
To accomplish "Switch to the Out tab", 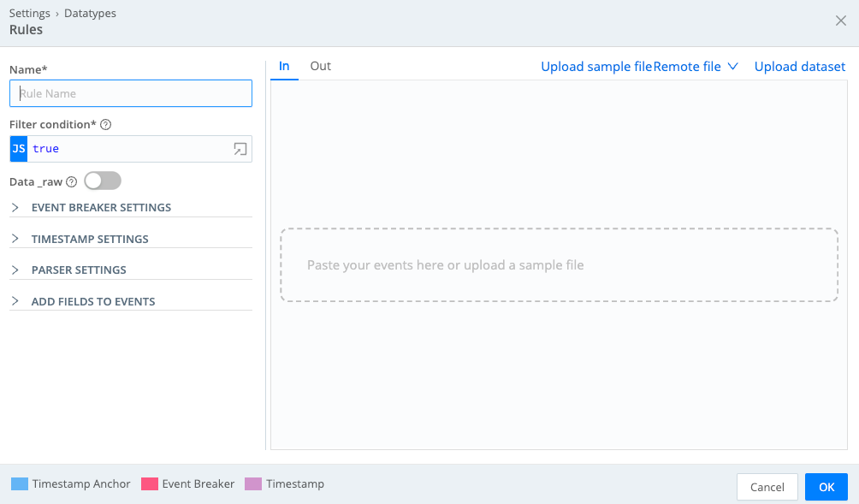I will (x=321, y=66).
